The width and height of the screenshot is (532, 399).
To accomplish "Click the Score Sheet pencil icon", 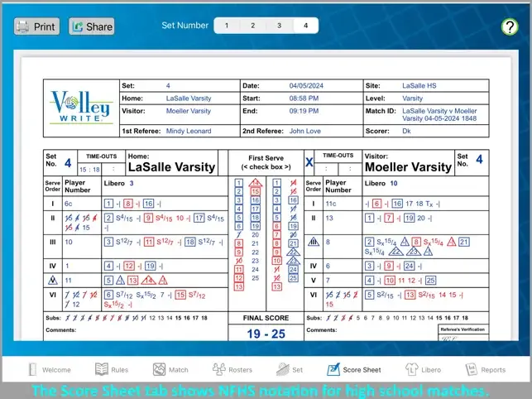I will [x=333, y=369].
